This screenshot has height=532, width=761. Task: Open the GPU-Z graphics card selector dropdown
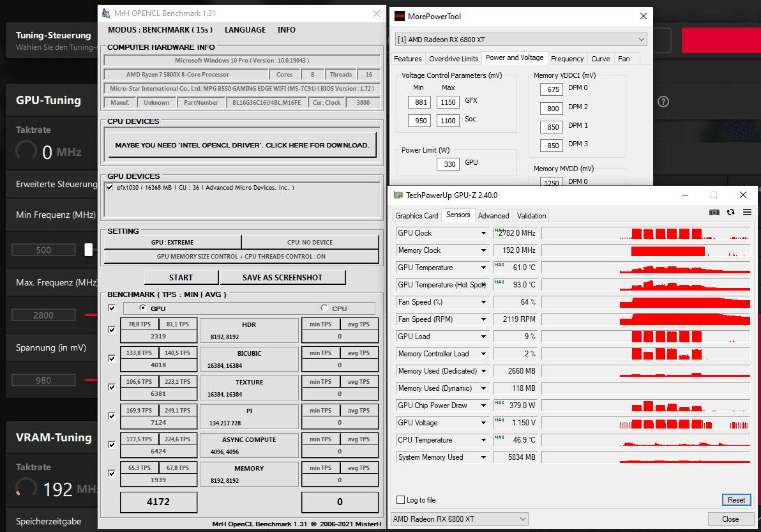(459, 519)
